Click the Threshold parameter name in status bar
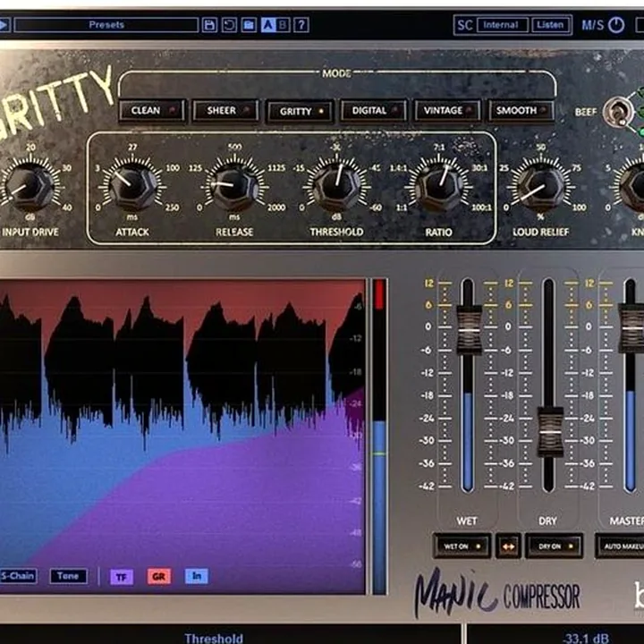Screen dimensions: 644x644 point(214,638)
